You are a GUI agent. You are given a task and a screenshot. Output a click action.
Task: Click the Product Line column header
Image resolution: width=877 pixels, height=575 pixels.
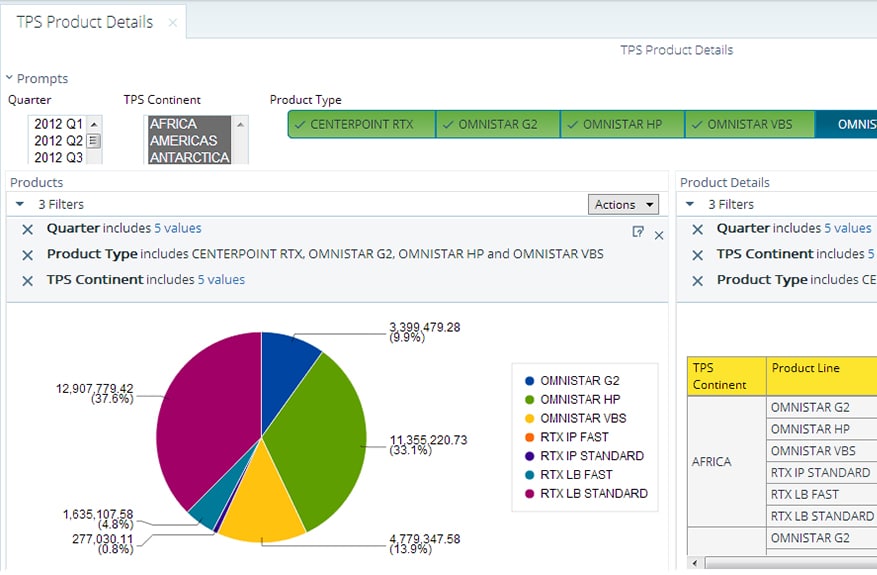coord(822,376)
